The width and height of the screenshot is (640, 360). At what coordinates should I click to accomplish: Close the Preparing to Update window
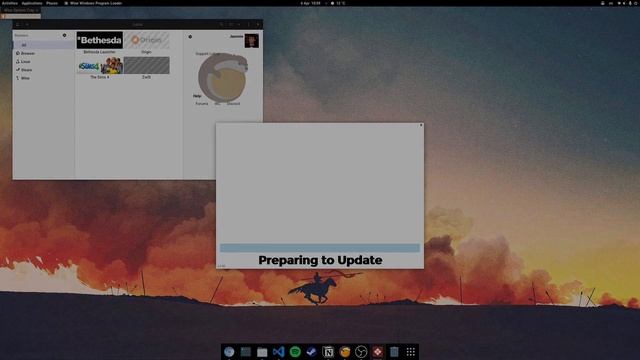tap(421, 125)
